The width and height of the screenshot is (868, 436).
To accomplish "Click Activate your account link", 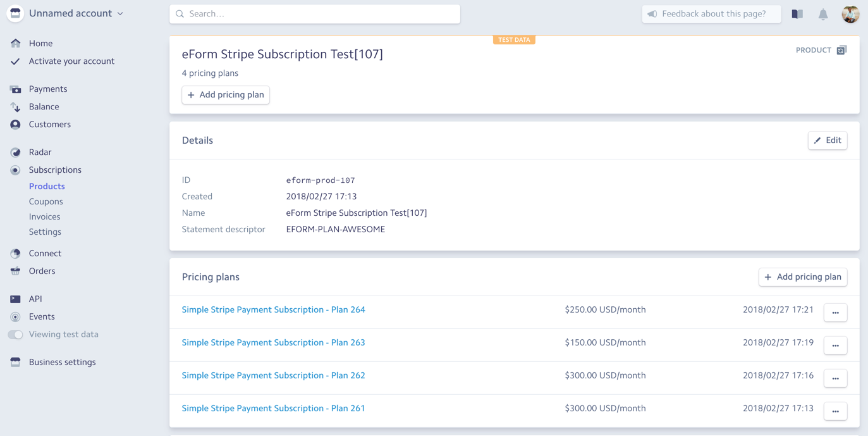I will pyautogui.click(x=71, y=61).
